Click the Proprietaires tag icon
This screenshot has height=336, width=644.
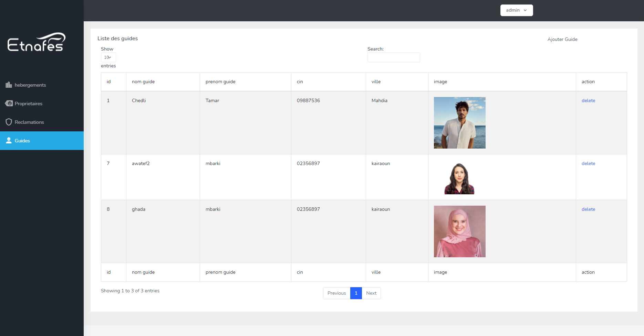9,104
